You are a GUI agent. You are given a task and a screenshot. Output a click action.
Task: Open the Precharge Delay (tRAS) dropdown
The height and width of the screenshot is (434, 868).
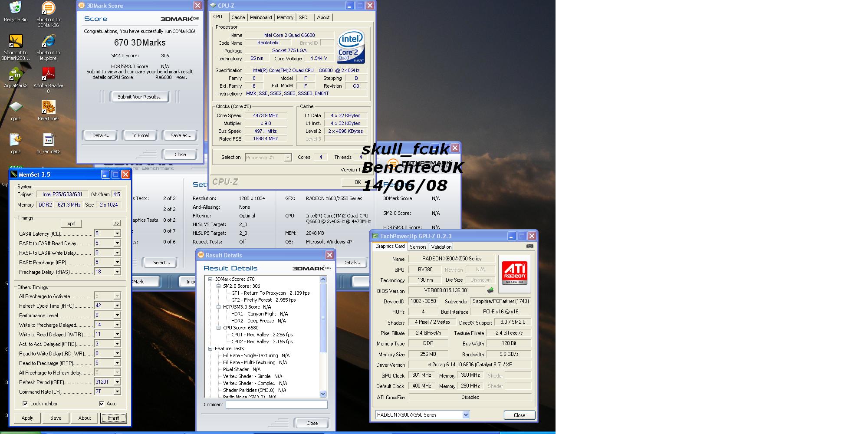coord(117,272)
